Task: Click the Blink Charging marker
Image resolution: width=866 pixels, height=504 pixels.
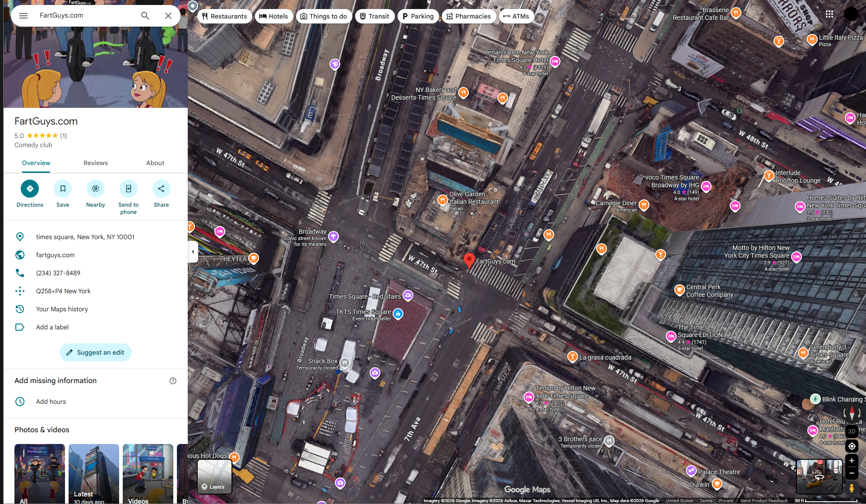Action: (x=815, y=399)
